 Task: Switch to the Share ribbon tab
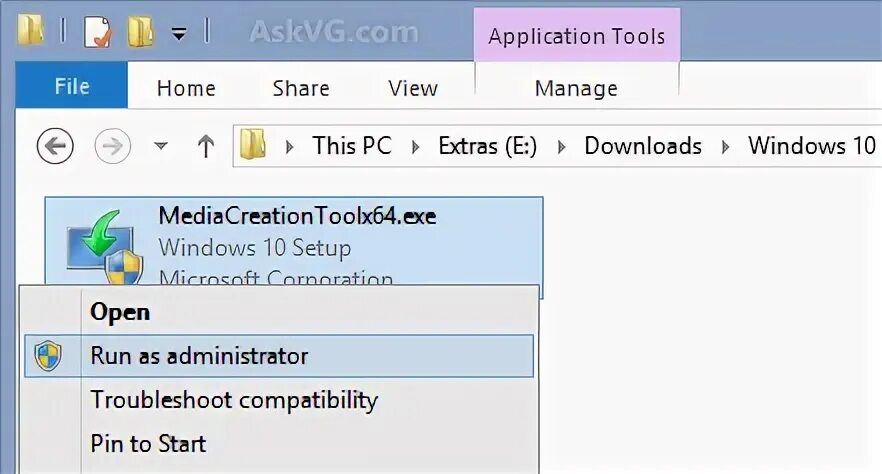tap(301, 88)
